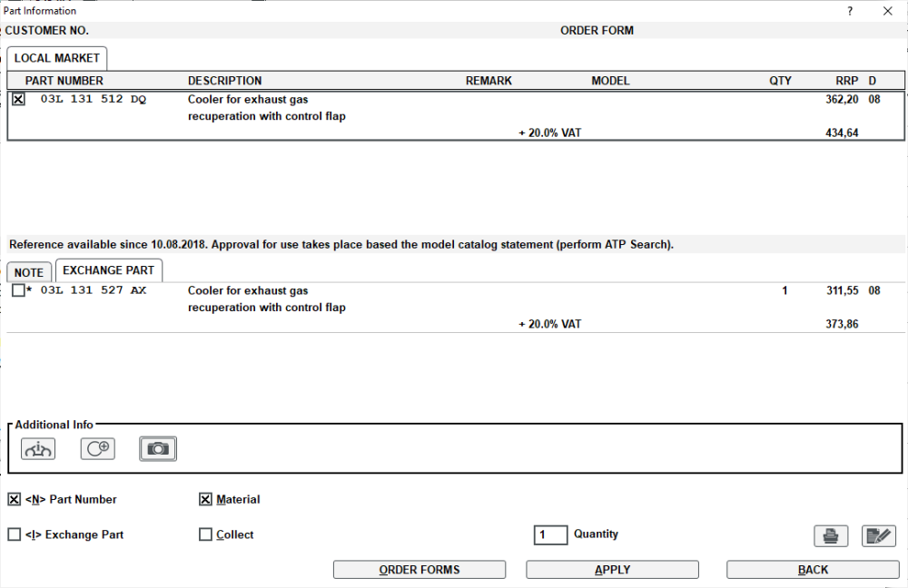
Task: Check the 03L 131 527 AX checkbox
Action: click(x=18, y=290)
